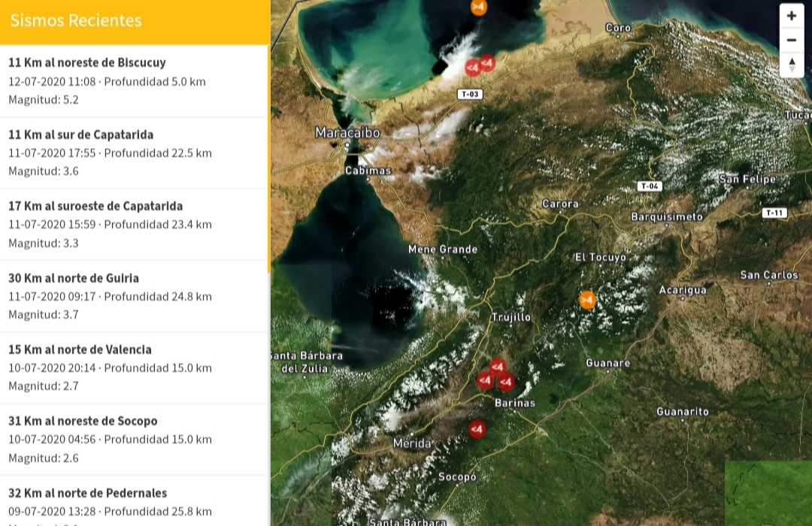812x526 pixels.
Task: Click the orange >4 marker near El Tocuyo
Action: click(587, 300)
